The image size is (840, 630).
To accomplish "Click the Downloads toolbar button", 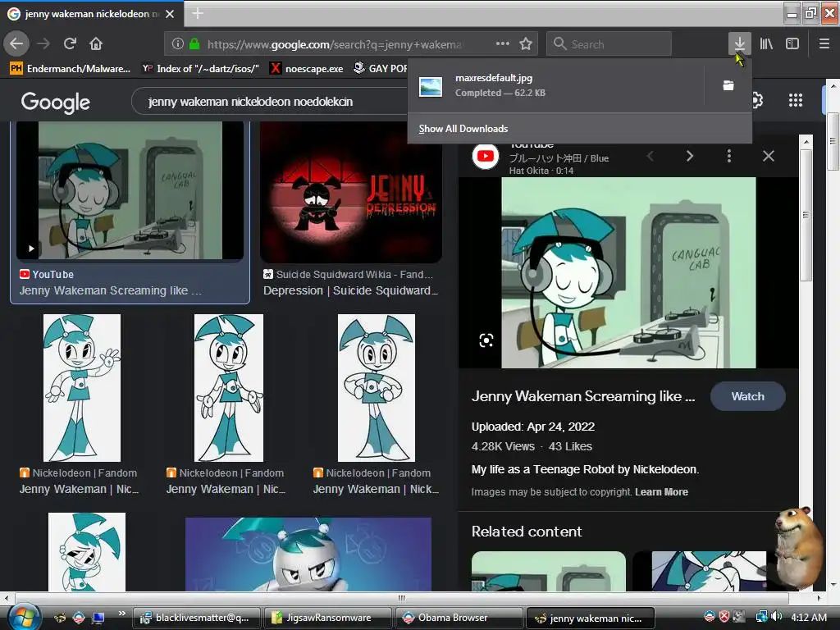I will coord(739,43).
